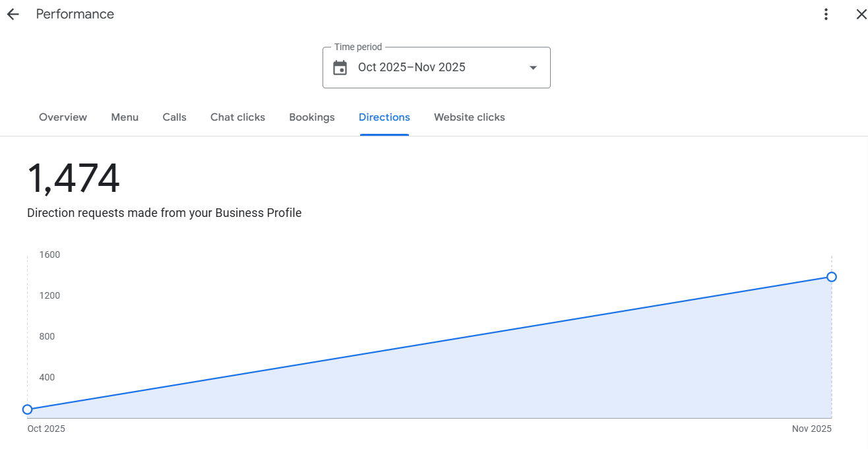Open the three-dot more options menu
868x449 pixels.
[826, 15]
